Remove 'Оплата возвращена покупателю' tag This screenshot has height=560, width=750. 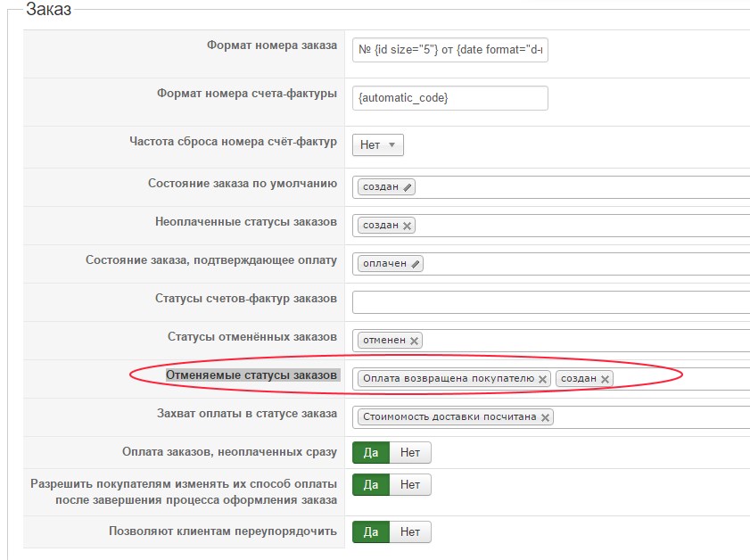[x=542, y=379]
